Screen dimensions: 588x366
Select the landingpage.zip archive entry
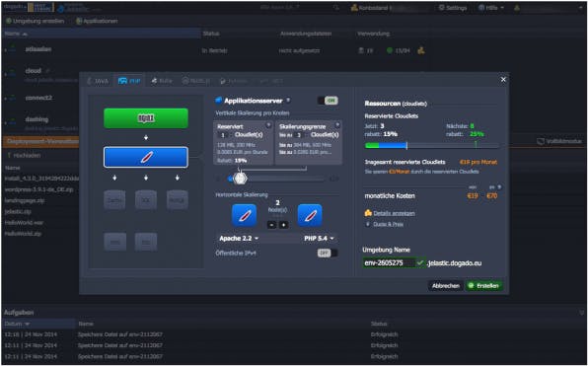pos(25,200)
